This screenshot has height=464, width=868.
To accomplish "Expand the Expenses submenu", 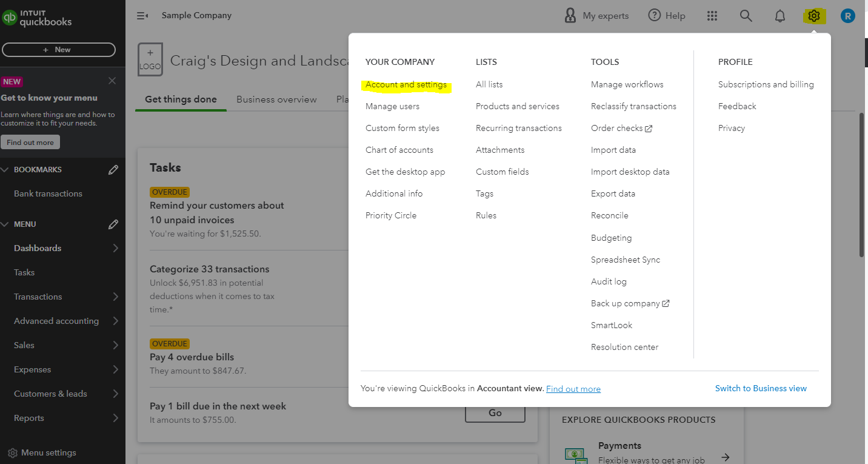I will tap(115, 369).
